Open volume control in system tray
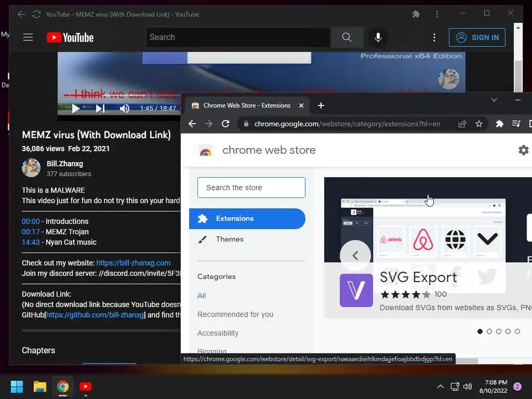Screen dimensions: 532x399 point(468,387)
